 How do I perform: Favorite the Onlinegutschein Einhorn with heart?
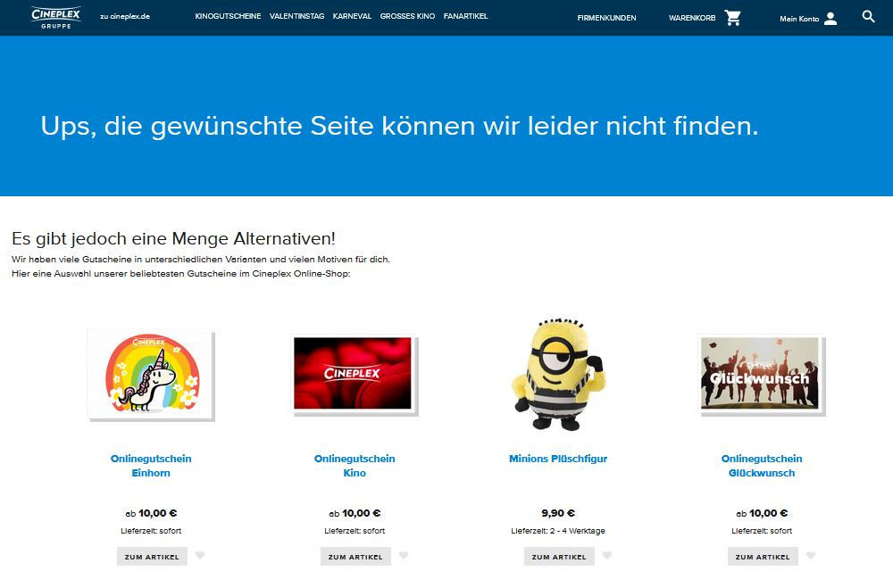coord(200,556)
